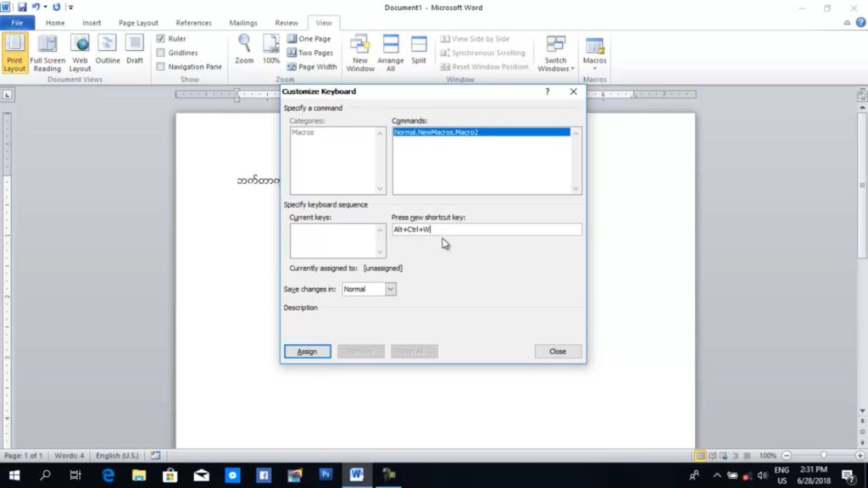868x488 pixels.
Task: Open Photoshop from taskbar
Action: pyautogui.click(x=325, y=474)
